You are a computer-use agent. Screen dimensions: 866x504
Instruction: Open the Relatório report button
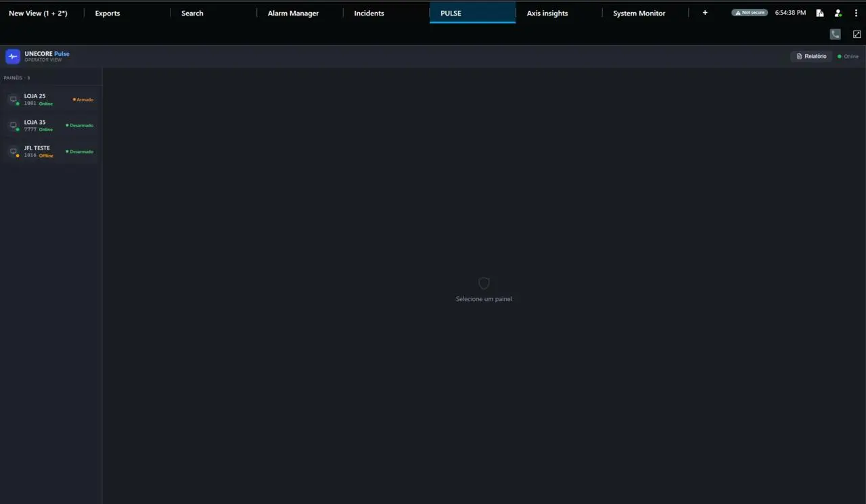click(811, 56)
